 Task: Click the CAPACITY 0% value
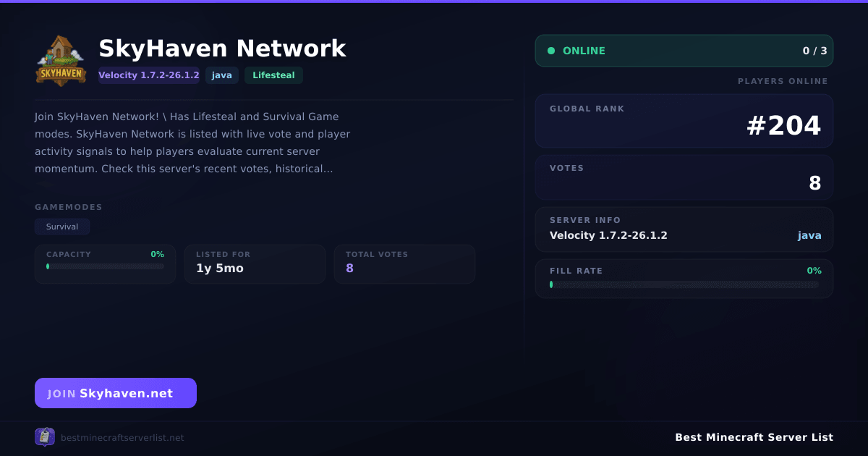[157, 254]
